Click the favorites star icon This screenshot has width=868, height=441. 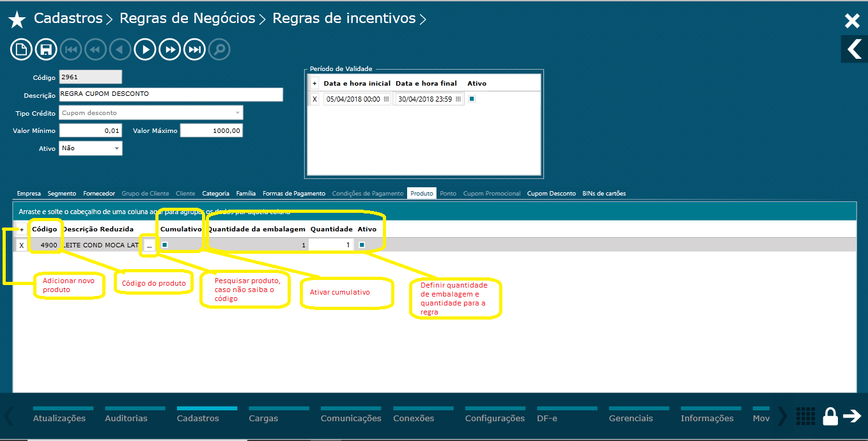[x=17, y=20]
